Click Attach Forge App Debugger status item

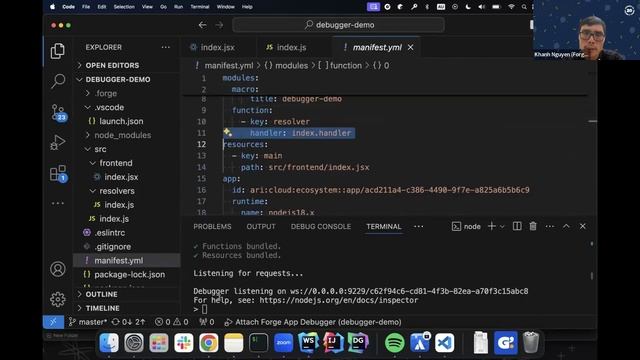313,322
